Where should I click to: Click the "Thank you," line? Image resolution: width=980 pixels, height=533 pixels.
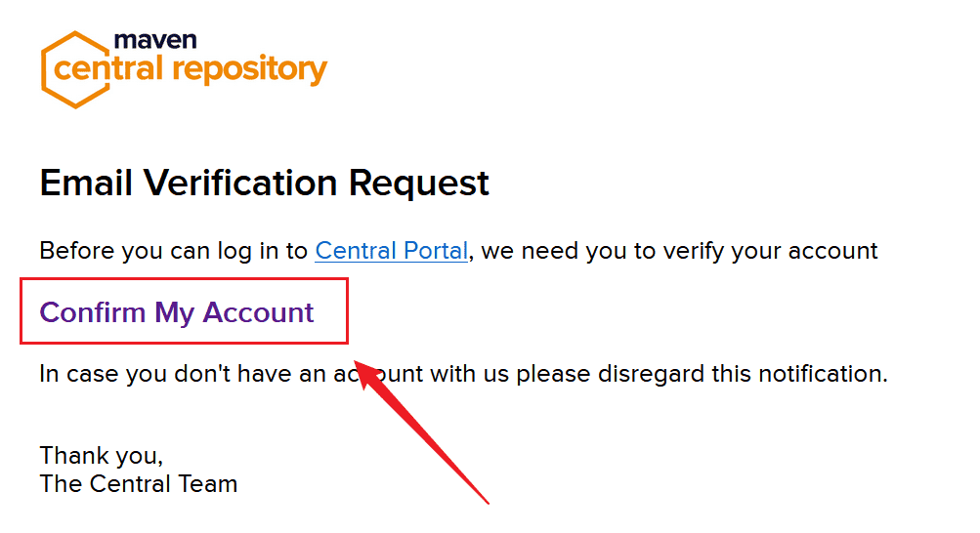click(x=101, y=455)
